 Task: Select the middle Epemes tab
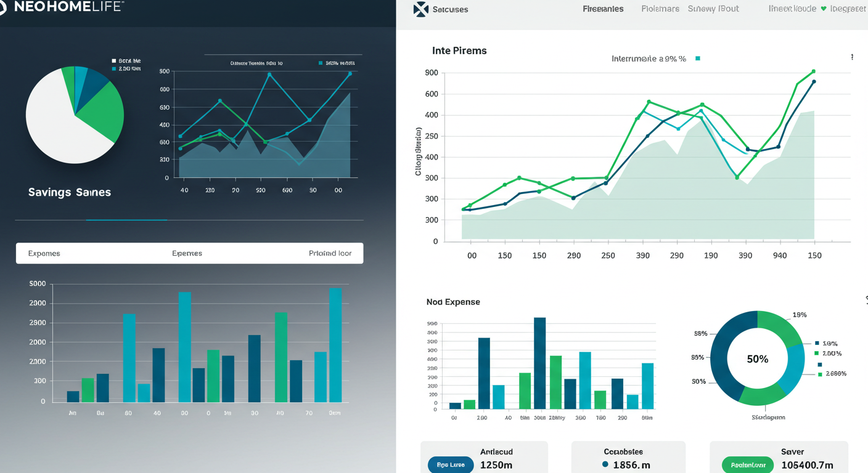pos(187,253)
